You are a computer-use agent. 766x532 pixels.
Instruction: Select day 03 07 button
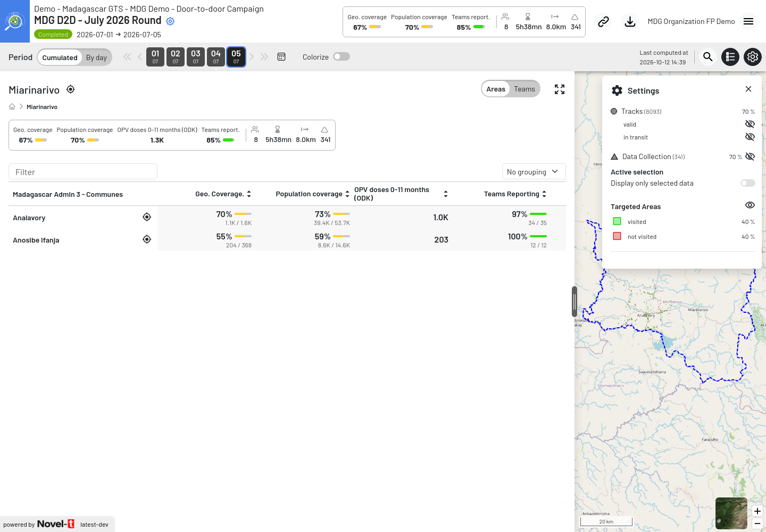pos(196,57)
